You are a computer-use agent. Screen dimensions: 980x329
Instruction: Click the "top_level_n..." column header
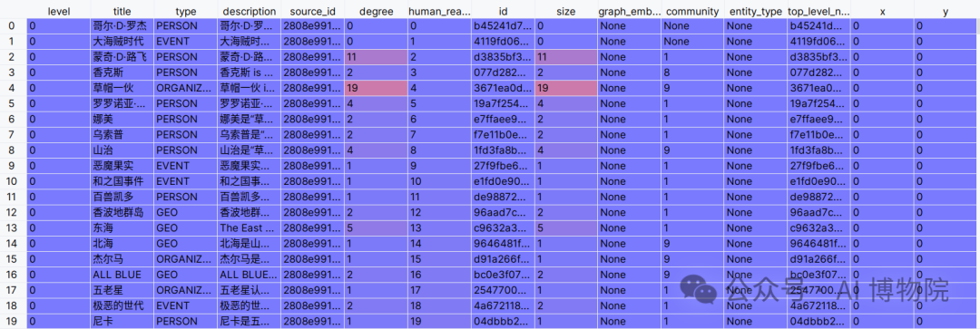point(820,11)
